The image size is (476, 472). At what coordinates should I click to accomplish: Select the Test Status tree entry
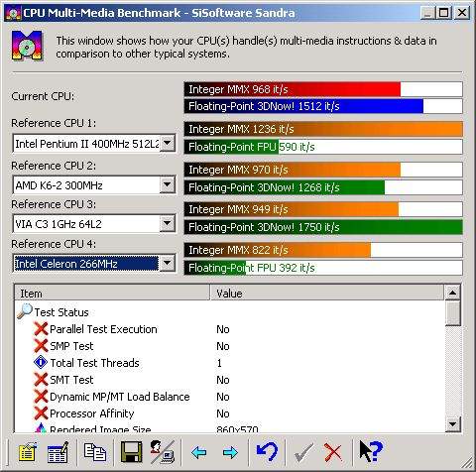coord(61,312)
